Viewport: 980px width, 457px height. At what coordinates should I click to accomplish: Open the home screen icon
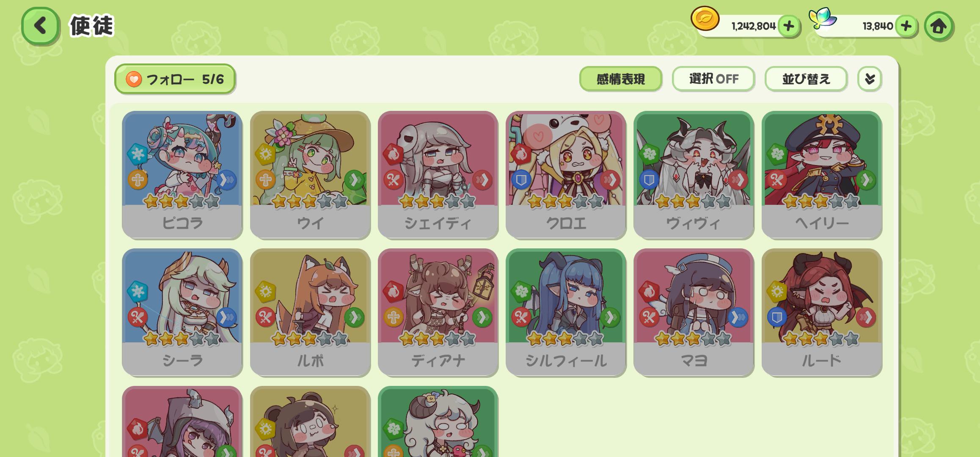939,26
